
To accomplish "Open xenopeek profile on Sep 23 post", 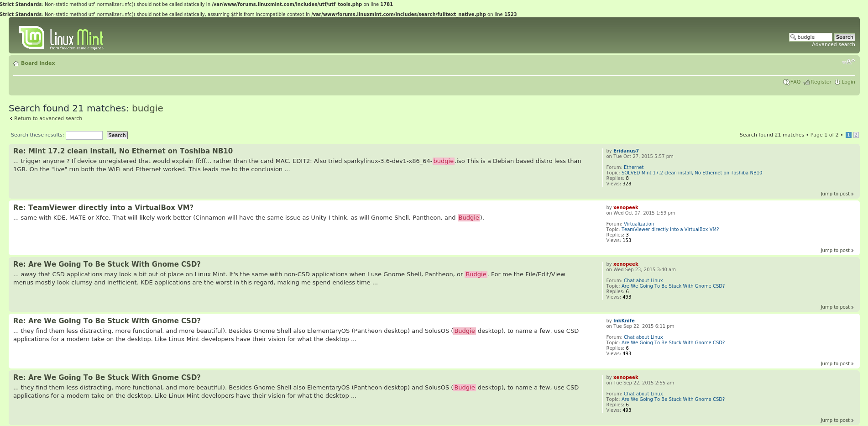I will 626,264.
